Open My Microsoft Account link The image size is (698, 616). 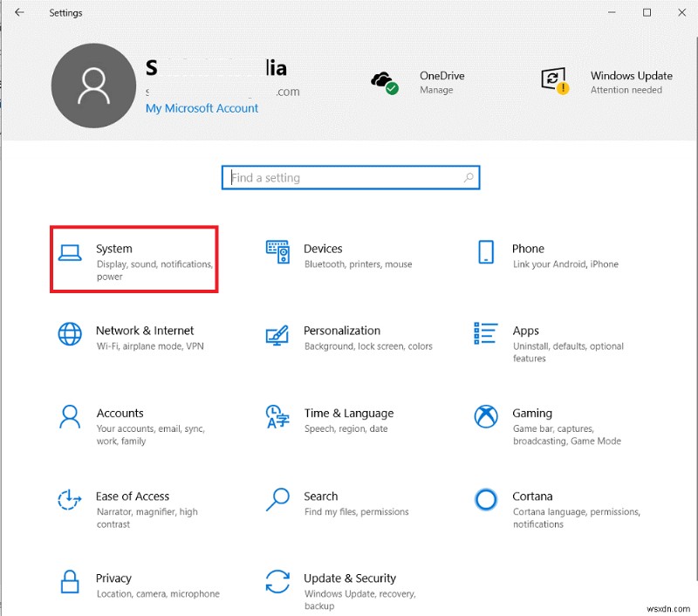click(x=202, y=108)
